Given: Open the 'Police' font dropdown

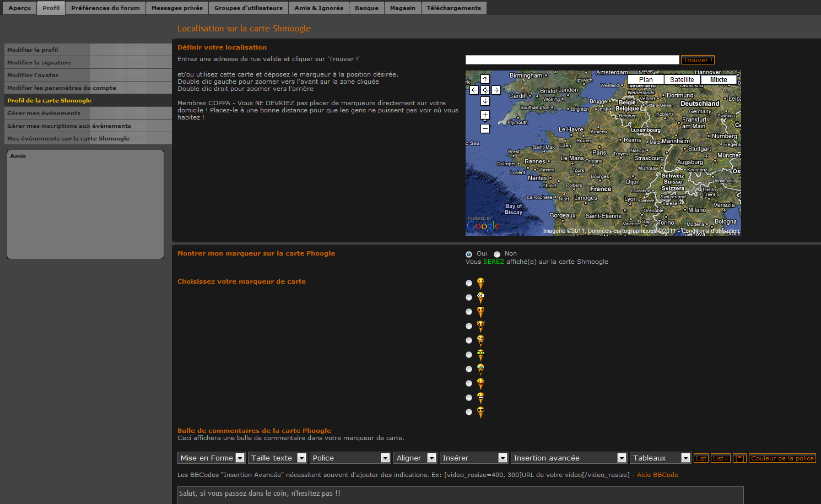Looking at the screenshot, I should click(350, 458).
